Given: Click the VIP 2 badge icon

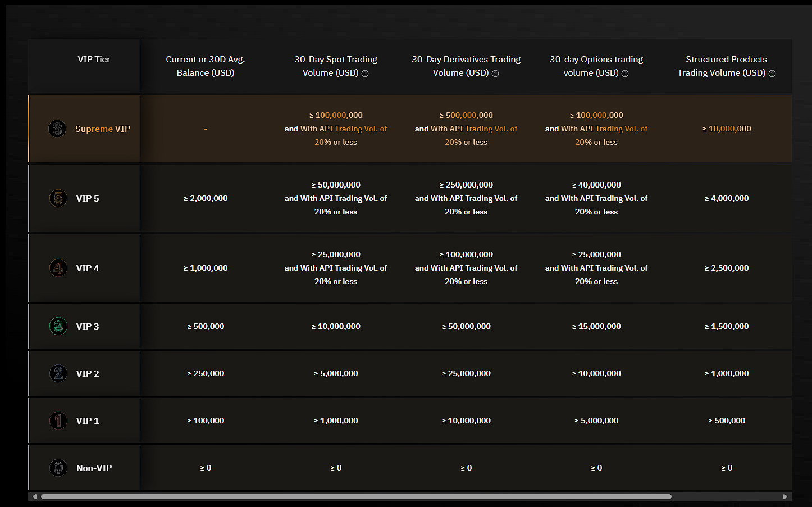Looking at the screenshot, I should click(x=58, y=373).
